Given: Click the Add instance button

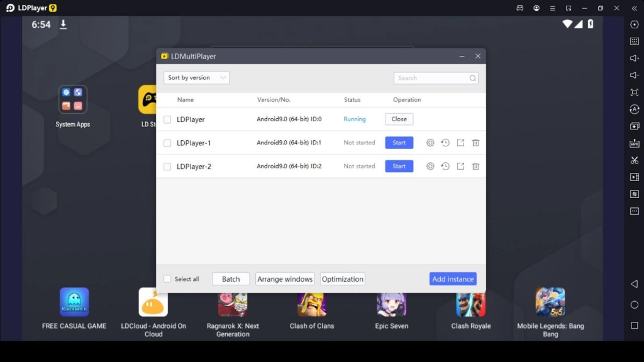Looking at the screenshot, I should click(453, 279).
